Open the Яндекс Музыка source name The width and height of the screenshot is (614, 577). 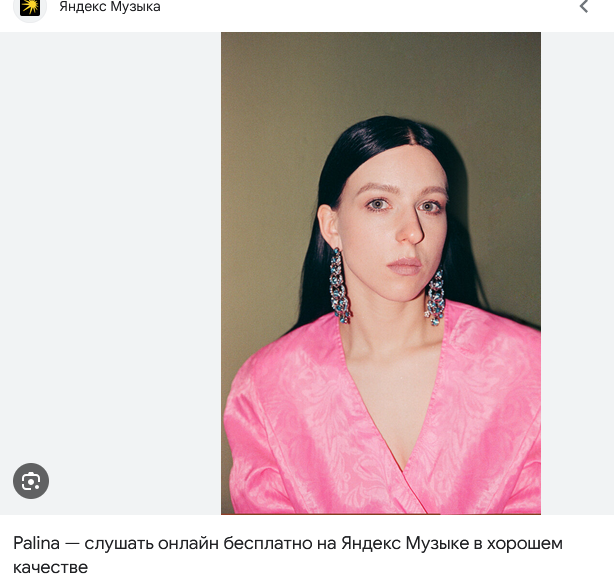pos(110,7)
